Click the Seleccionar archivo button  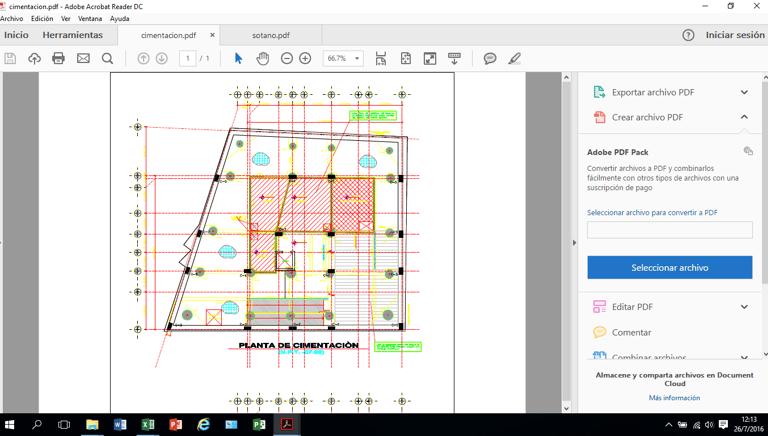click(x=670, y=267)
